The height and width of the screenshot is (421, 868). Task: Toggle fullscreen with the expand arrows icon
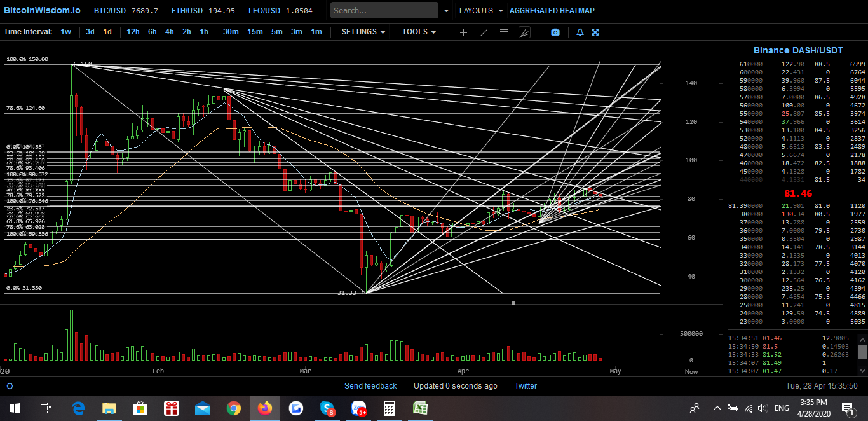coord(595,32)
